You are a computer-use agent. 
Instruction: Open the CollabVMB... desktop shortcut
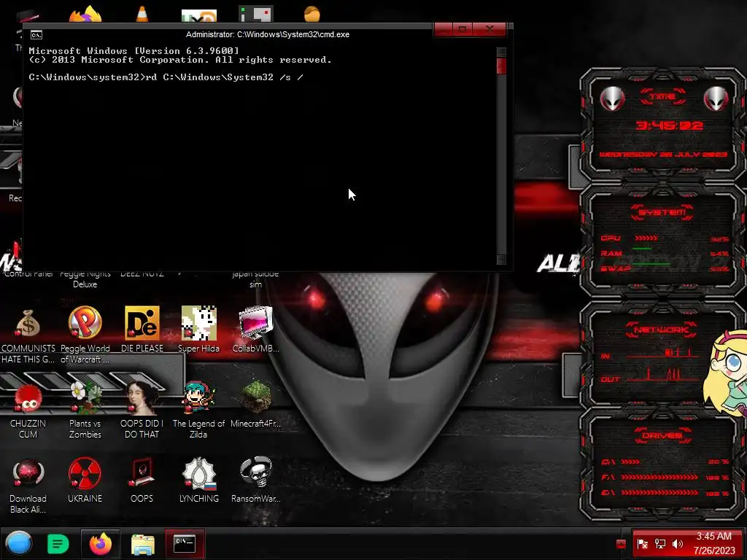click(256, 330)
